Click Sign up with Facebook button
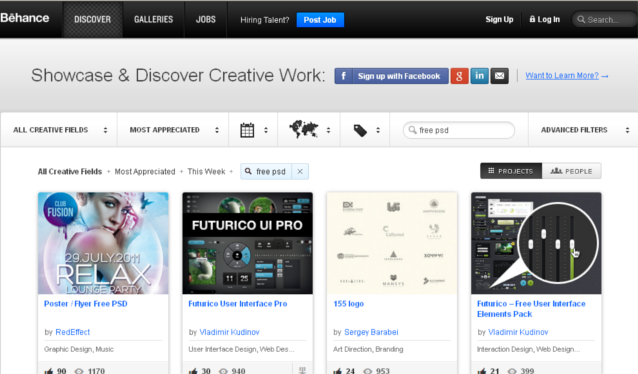 391,76
